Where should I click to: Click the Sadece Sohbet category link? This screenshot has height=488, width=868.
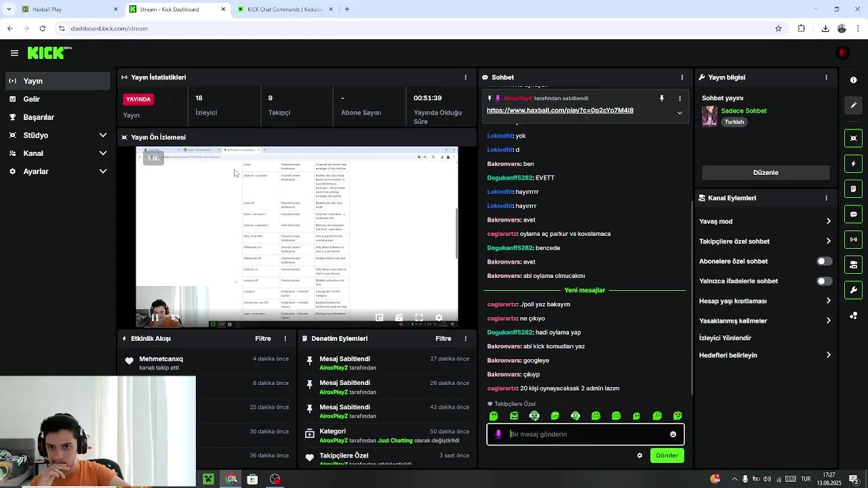coord(743,111)
